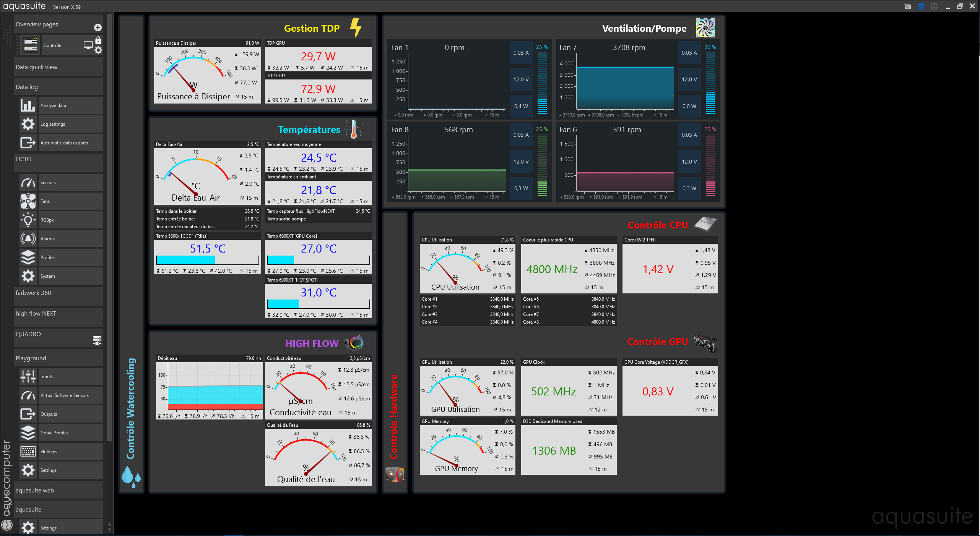Open the gear settings of the Contrôle page
This screenshot has height=536, width=980.
(x=98, y=50)
